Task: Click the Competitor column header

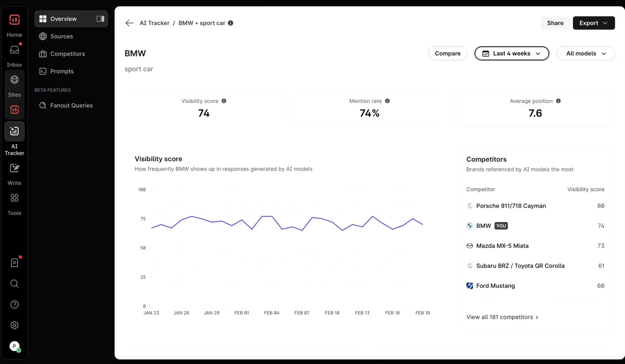Action: click(480, 189)
